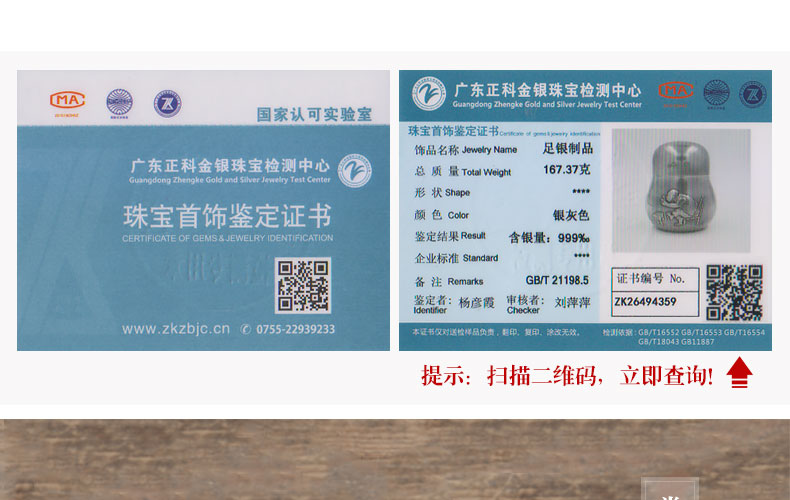Viewport: 790px width, 500px height.
Task: Click the QR code beside certificate number ZK26494359
Action: [734, 292]
